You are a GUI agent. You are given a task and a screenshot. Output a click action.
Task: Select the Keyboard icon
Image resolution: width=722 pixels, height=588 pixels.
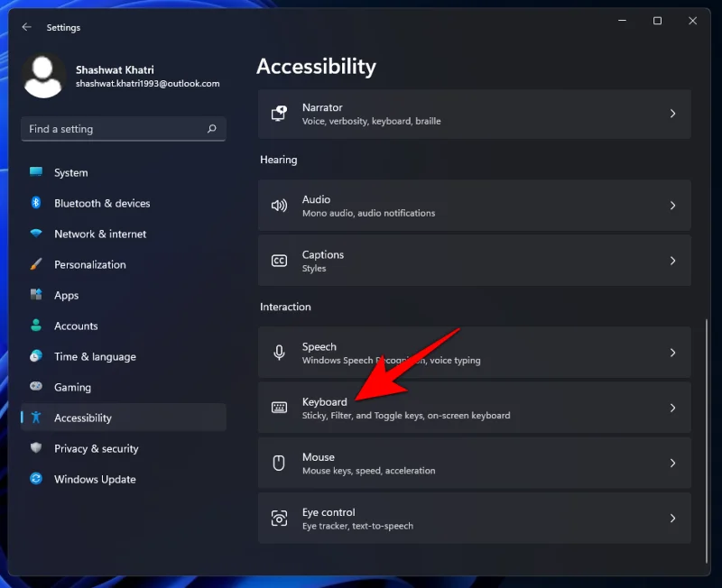(281, 408)
